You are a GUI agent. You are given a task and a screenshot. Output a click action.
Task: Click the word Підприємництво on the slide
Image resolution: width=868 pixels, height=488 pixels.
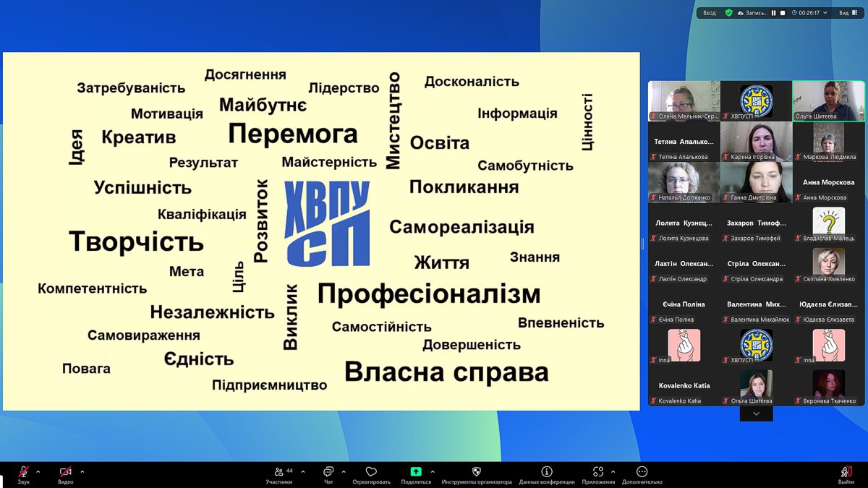coord(269,385)
